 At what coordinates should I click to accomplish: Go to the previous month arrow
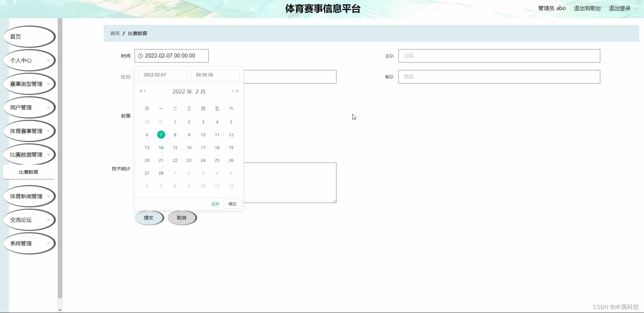pyautogui.click(x=145, y=91)
